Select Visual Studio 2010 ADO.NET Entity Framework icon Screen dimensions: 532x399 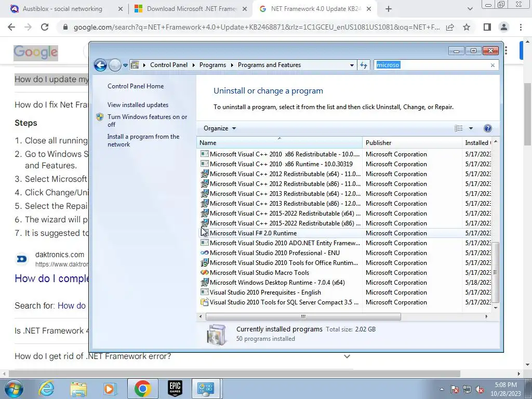pyautogui.click(x=205, y=243)
